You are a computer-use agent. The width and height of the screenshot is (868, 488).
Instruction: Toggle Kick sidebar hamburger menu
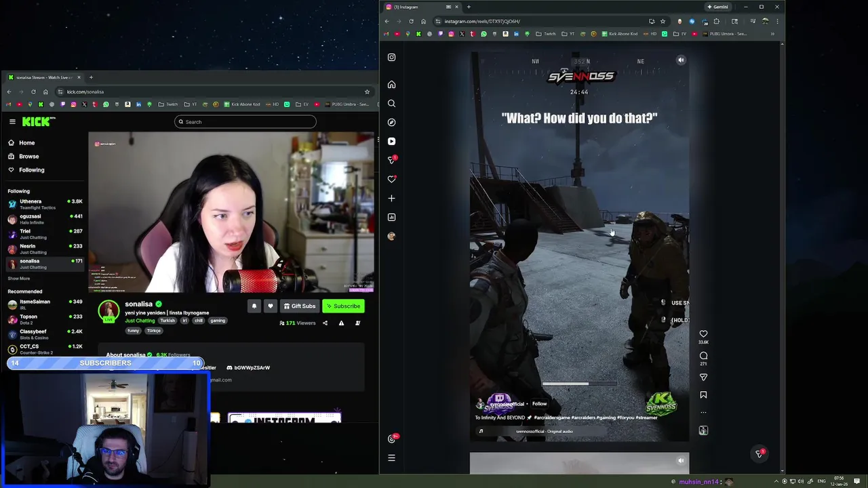[12, 122]
